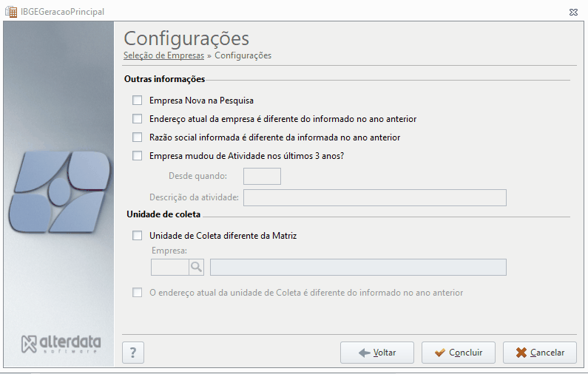Toggle endereço atual da unidade de Coleta checkbox
The image size is (588, 374).
pyautogui.click(x=138, y=292)
